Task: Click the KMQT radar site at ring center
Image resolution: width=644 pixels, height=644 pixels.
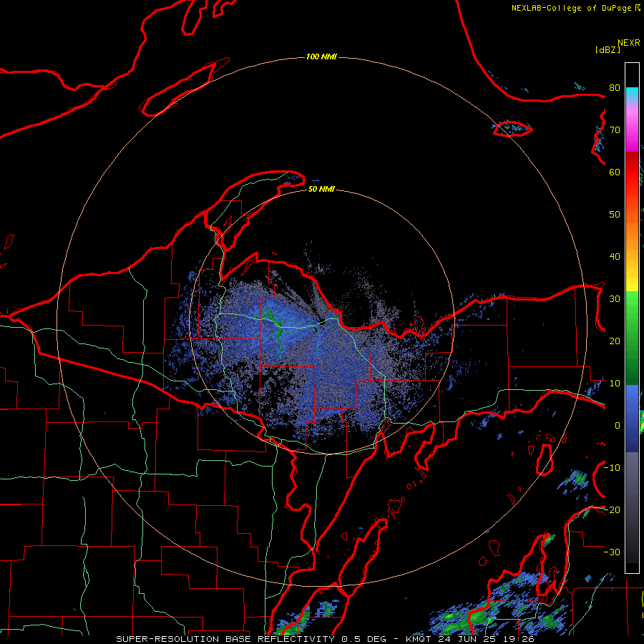Action: coord(323,321)
